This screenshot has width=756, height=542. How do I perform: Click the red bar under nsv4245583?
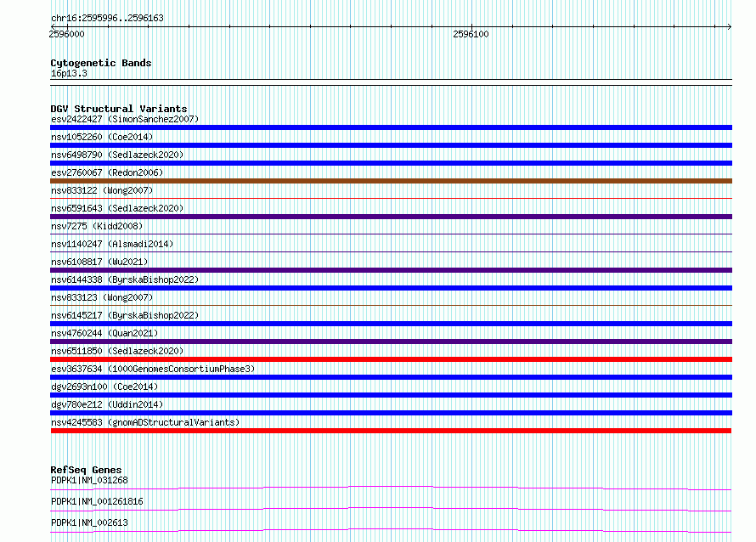pos(391,431)
